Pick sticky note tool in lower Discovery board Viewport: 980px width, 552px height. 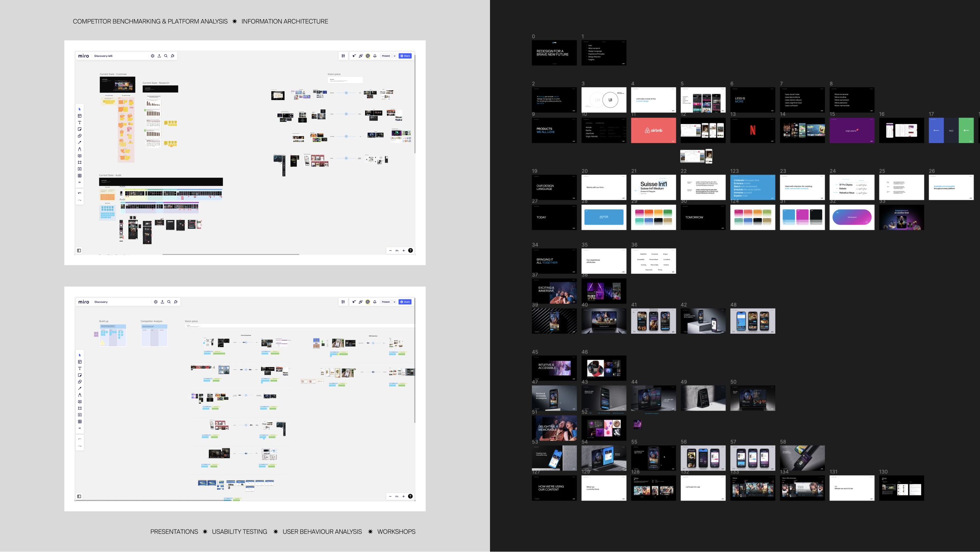click(80, 375)
